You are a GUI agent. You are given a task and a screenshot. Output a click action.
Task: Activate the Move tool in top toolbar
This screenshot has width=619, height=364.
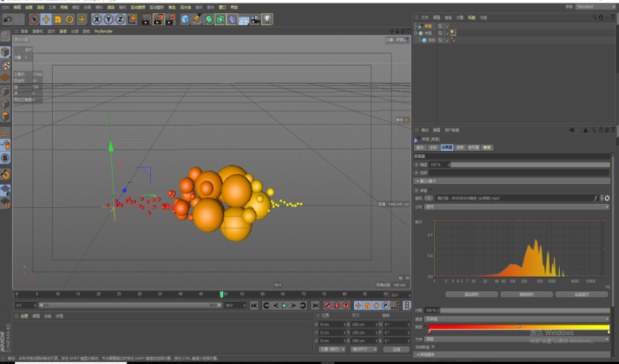click(x=46, y=19)
